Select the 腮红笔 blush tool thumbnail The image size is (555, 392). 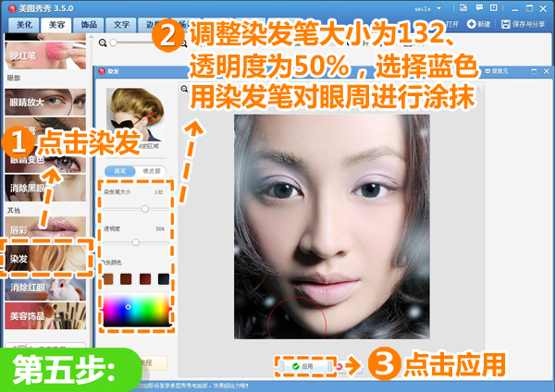point(45,55)
